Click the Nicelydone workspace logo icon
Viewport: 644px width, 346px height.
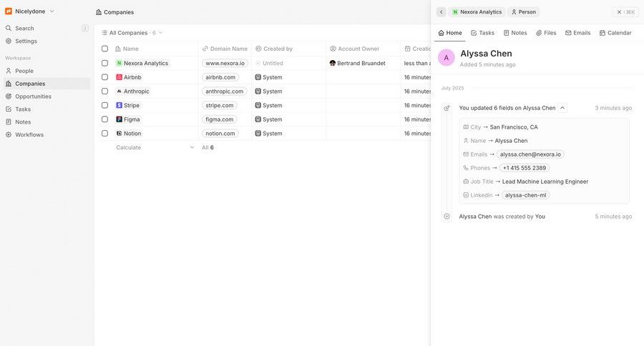[8, 11]
